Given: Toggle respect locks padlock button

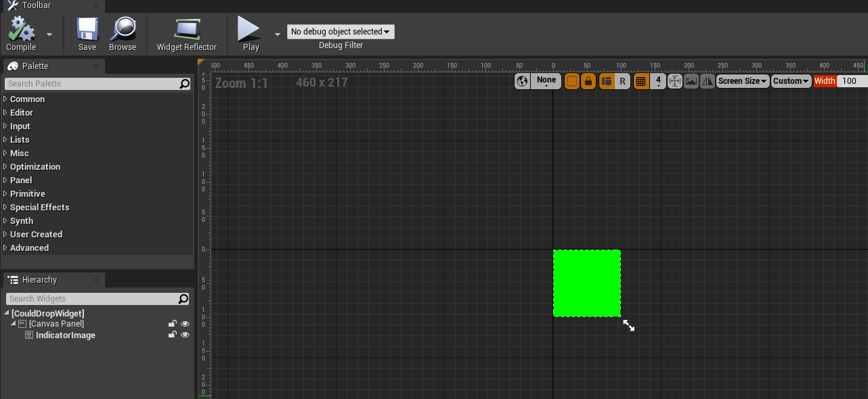Looking at the screenshot, I should pos(588,81).
